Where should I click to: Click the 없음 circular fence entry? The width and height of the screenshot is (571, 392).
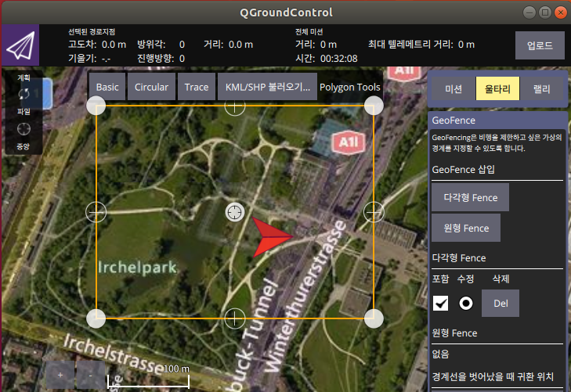coord(440,354)
